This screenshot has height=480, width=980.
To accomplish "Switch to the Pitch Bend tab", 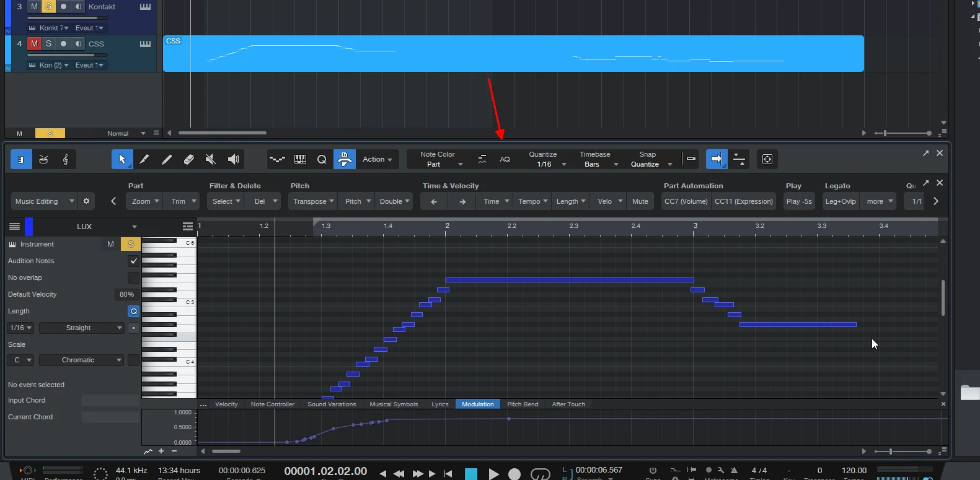I will 523,404.
